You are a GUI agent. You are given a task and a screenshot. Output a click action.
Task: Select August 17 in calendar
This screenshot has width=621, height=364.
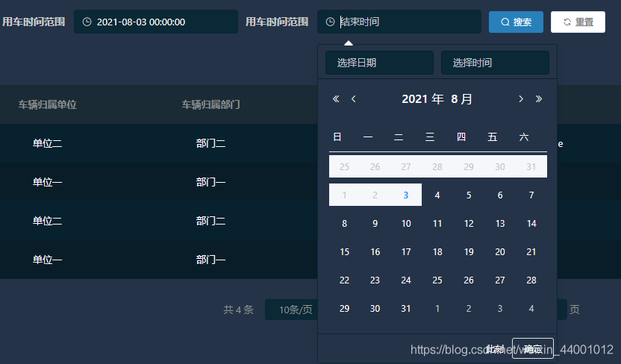406,252
